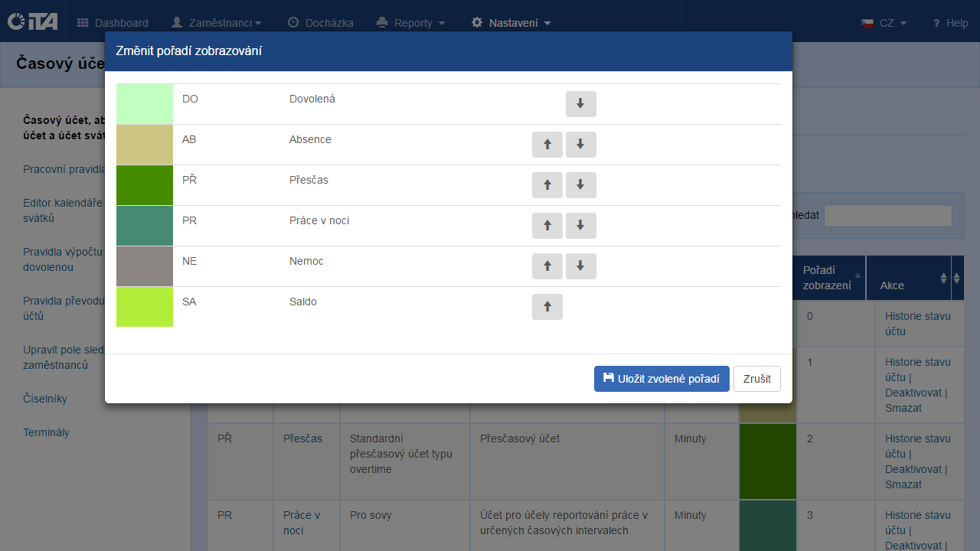Viewport: 980px width, 551px height.
Task: Open the Terminály sidebar link
Action: [46, 432]
